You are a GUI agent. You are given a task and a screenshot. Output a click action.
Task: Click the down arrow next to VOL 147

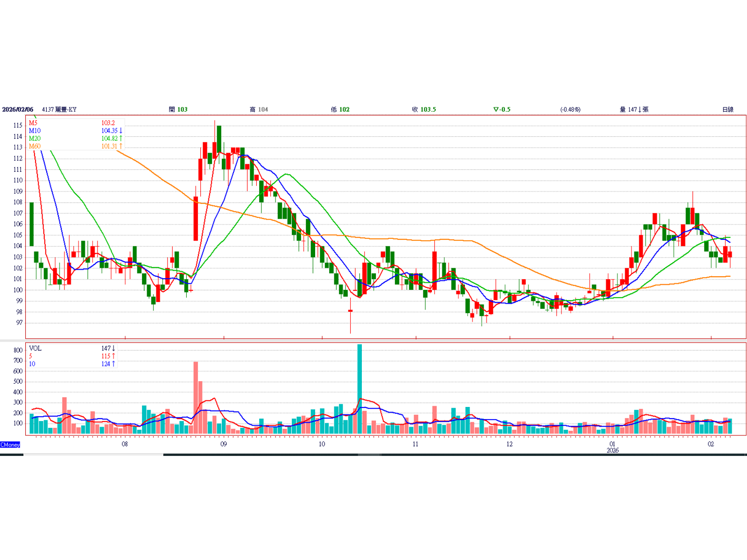113,349
